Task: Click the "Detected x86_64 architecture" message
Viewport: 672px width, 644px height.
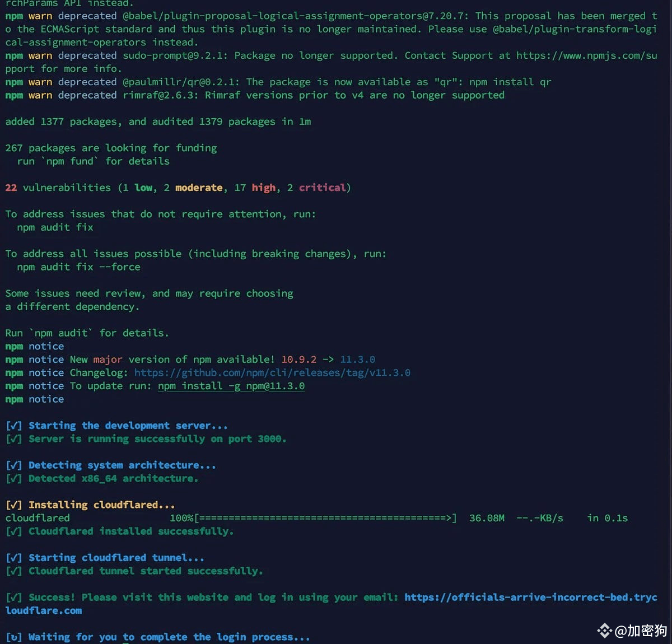Action: [x=113, y=479]
